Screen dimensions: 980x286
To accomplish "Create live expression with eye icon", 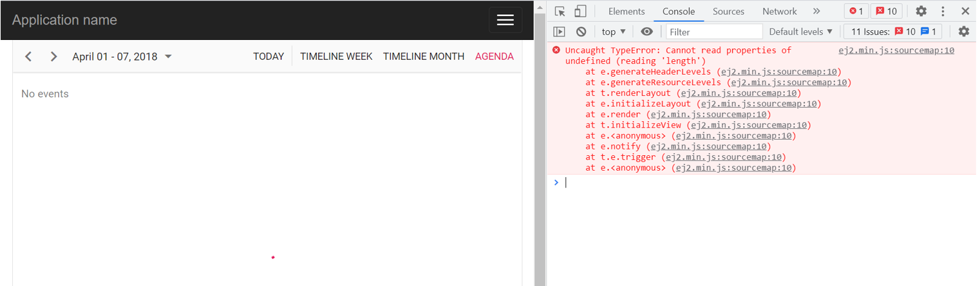I will (646, 32).
